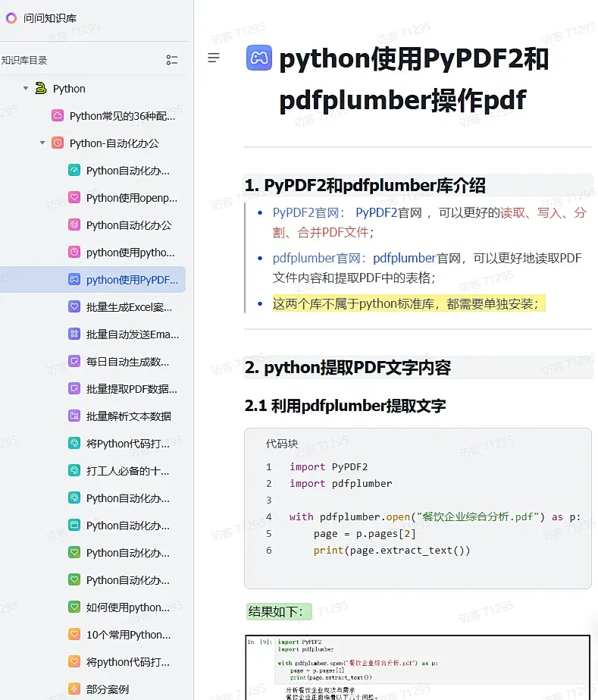
Task: Click the 代码块 code block label
Action: point(282,444)
